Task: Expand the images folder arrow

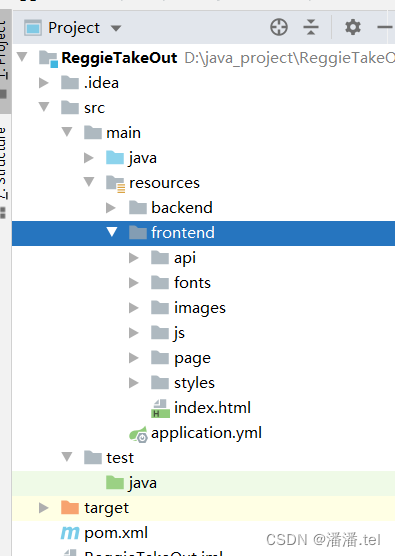Action: [134, 308]
